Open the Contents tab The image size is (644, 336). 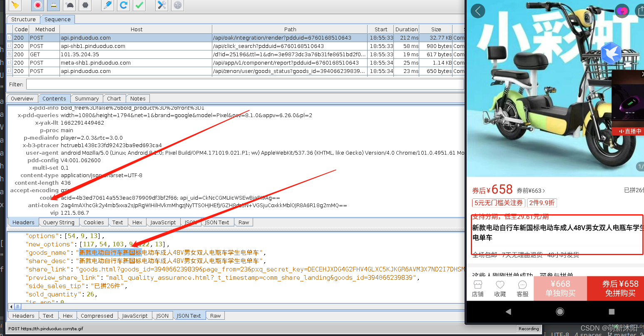54,99
